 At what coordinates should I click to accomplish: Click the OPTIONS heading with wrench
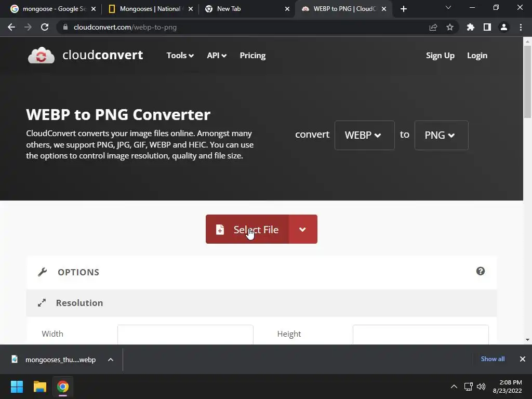(69, 272)
